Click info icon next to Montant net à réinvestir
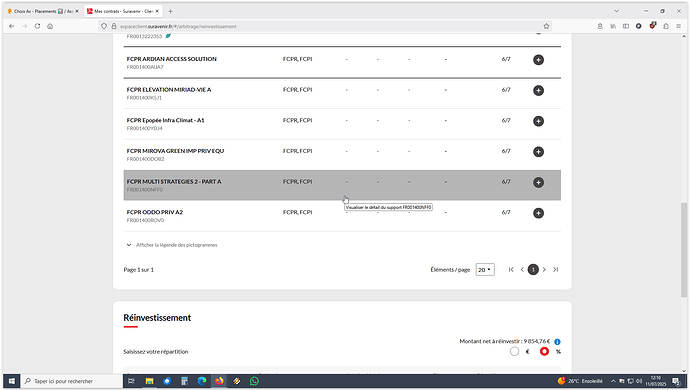The height and width of the screenshot is (390, 690). 557,342
